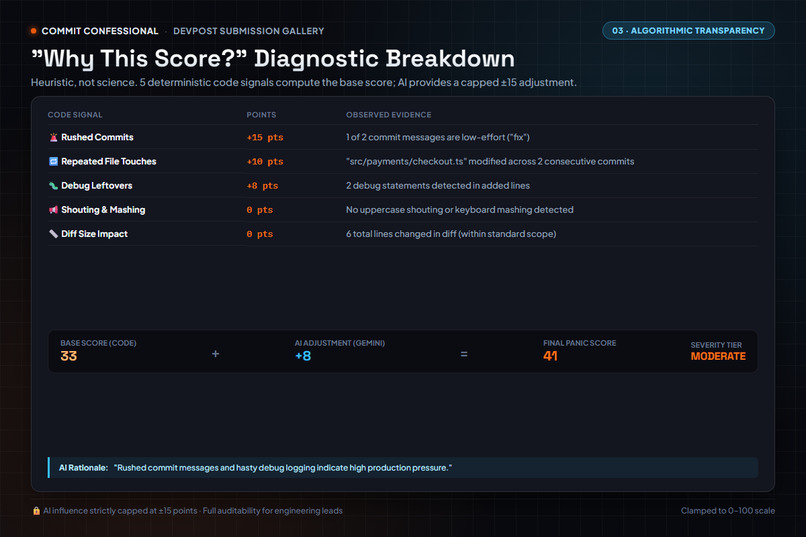Click the Rushed Commits siren icon
Image resolution: width=806 pixels, height=537 pixels.
tap(53, 137)
